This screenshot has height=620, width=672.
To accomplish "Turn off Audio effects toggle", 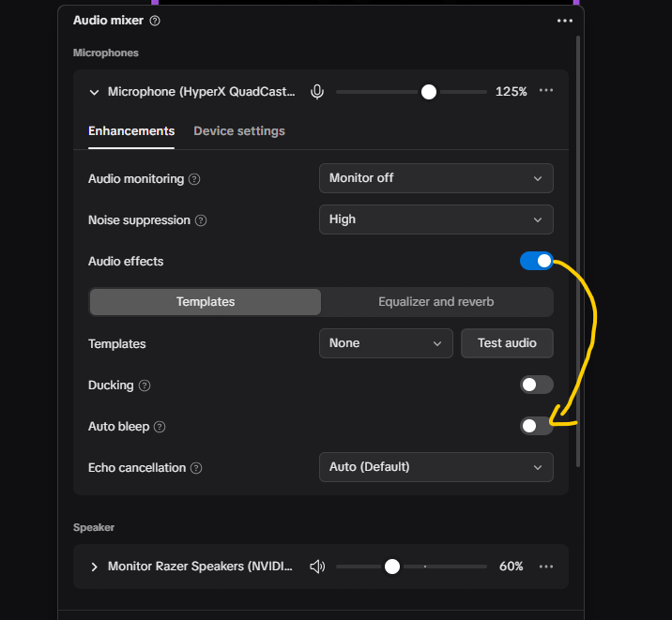I will [x=537, y=261].
